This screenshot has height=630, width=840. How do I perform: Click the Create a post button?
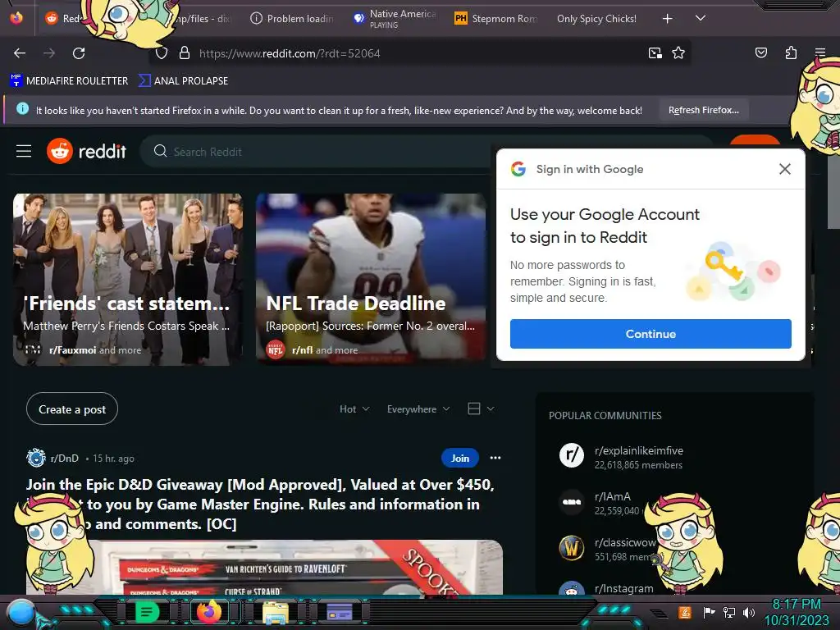72,409
